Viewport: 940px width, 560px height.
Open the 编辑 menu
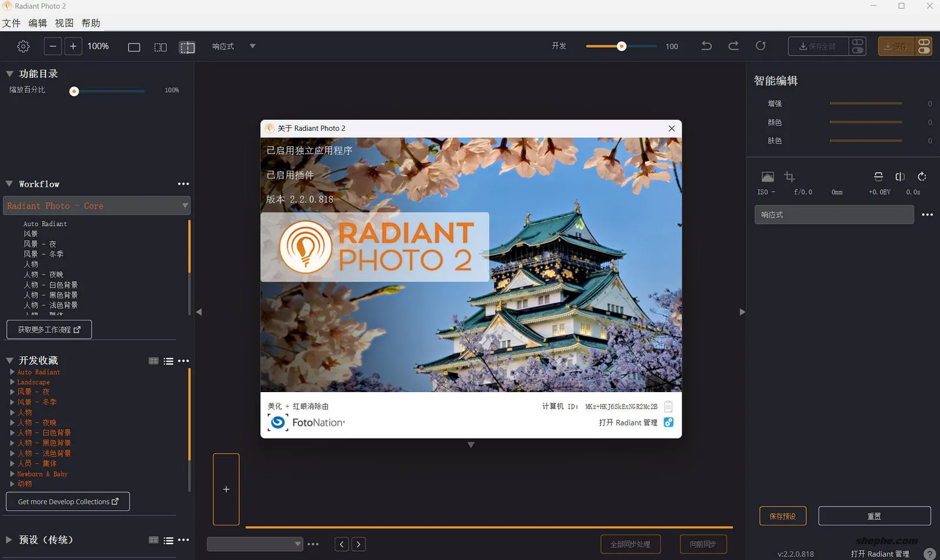(x=38, y=23)
